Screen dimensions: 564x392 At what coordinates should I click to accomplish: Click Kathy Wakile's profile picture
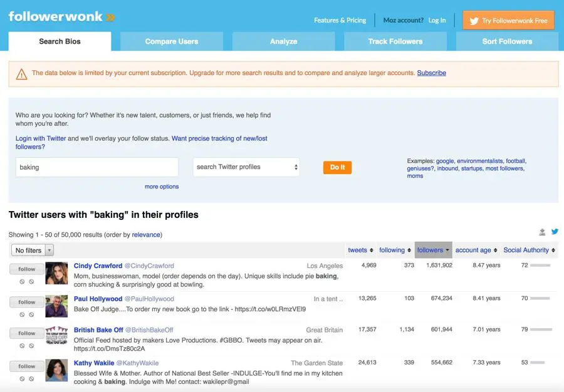pos(56,370)
